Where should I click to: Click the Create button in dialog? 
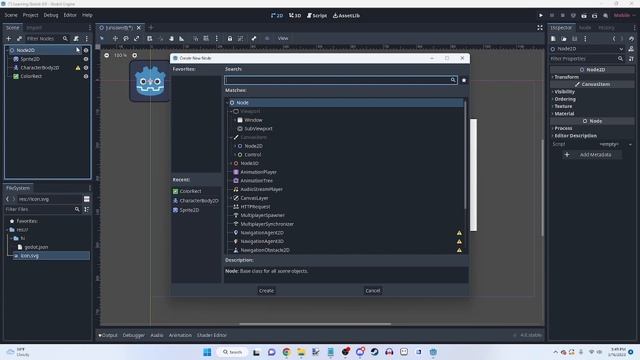click(x=267, y=291)
